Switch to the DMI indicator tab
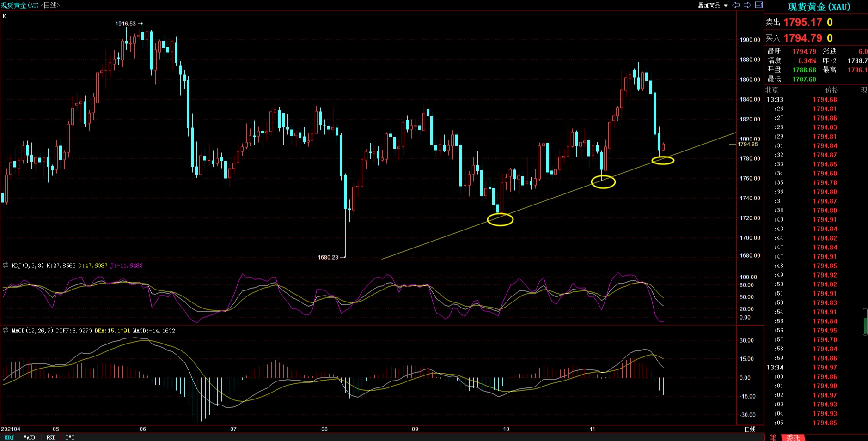 [x=70, y=437]
